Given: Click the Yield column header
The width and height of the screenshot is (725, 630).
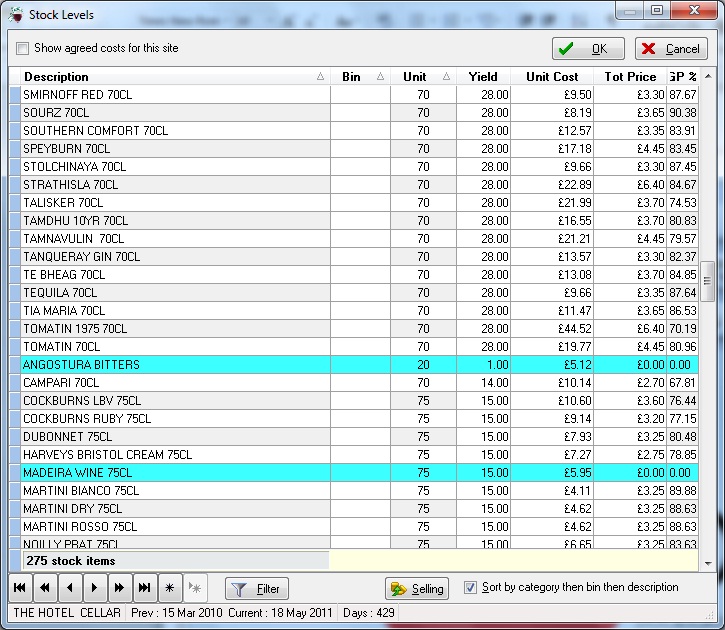Looking at the screenshot, I should click(483, 77).
